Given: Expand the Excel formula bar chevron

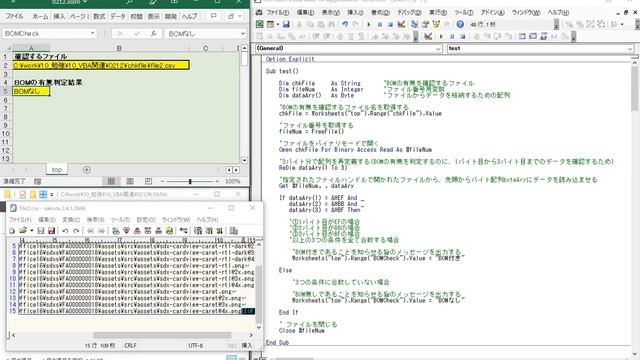Looking at the screenshot, I should pos(243,33).
